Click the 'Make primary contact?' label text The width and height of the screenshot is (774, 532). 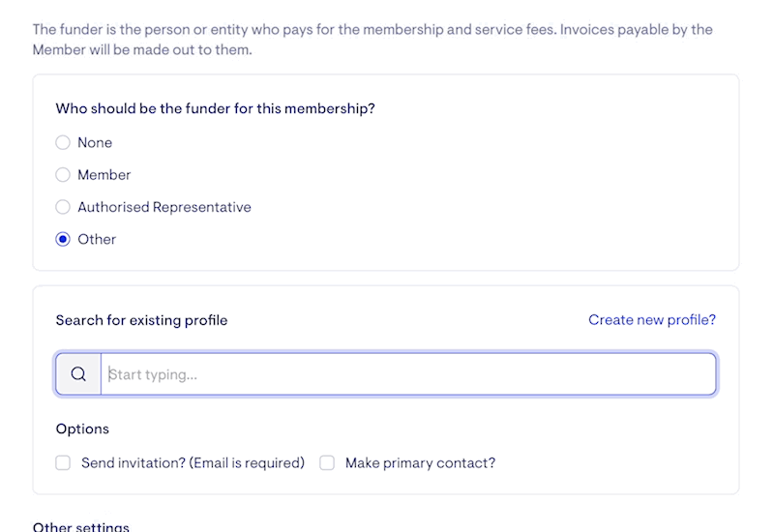tap(420, 463)
